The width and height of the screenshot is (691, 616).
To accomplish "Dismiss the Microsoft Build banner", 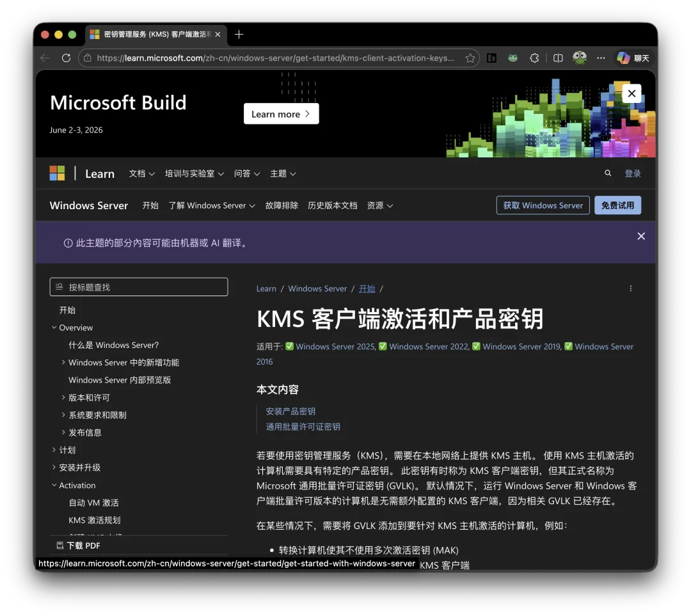I will [x=631, y=93].
